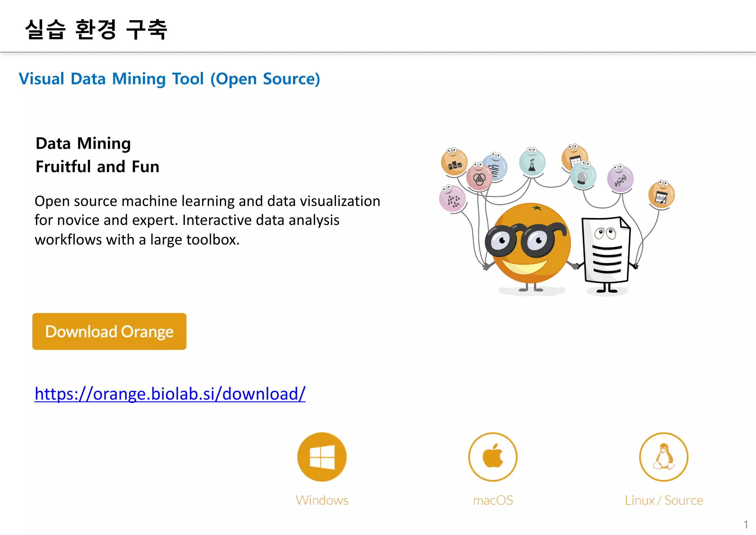Image resolution: width=756 pixels, height=535 pixels.
Task: Click the linear regression scatter balloon
Action: coord(620,180)
